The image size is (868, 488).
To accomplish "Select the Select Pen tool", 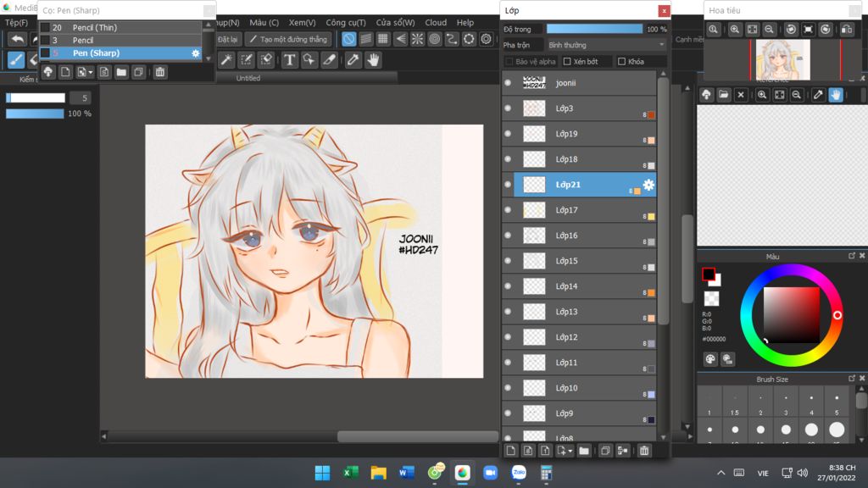I will (247, 60).
